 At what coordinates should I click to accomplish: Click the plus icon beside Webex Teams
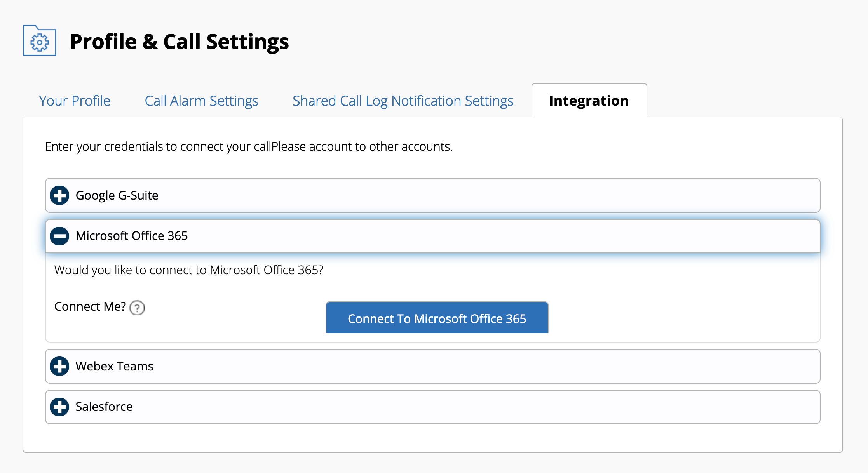59,366
